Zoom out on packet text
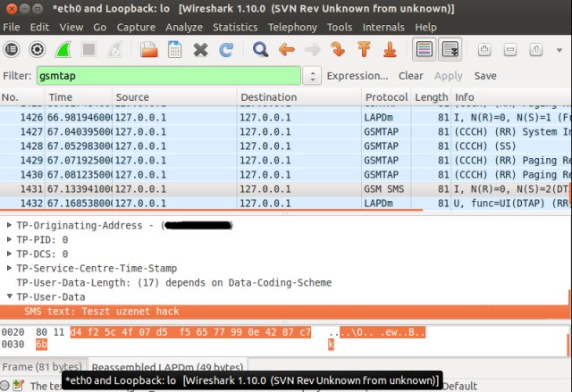This screenshot has width=572, height=392. (510, 49)
